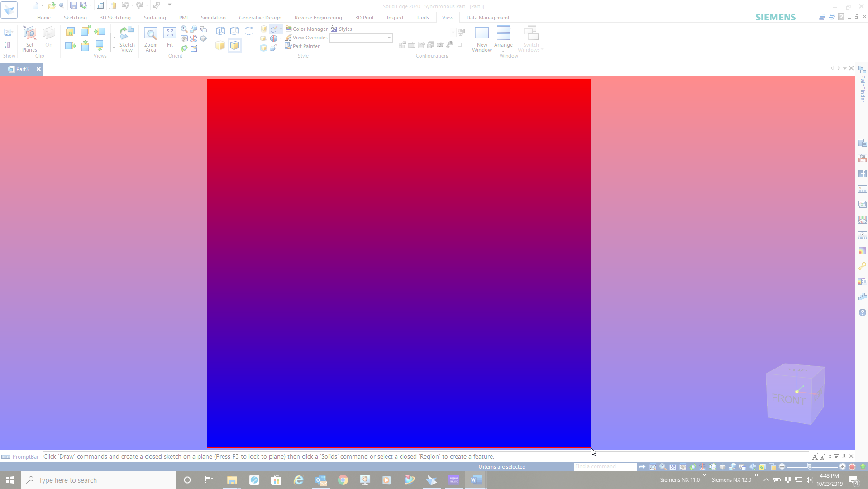This screenshot has height=489, width=868.
Task: Open the Reverse Engineering tab
Action: pos(318,17)
